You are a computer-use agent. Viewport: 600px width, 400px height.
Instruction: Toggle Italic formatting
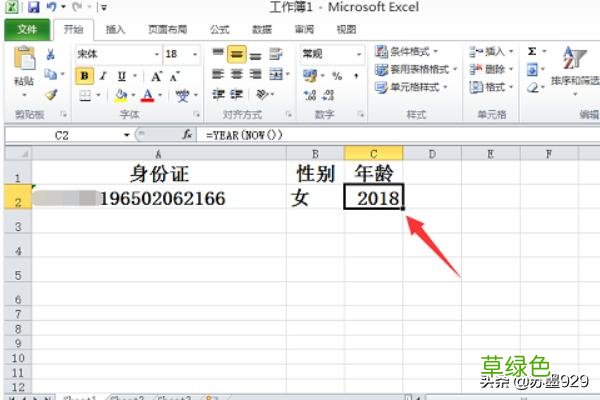[x=102, y=75]
